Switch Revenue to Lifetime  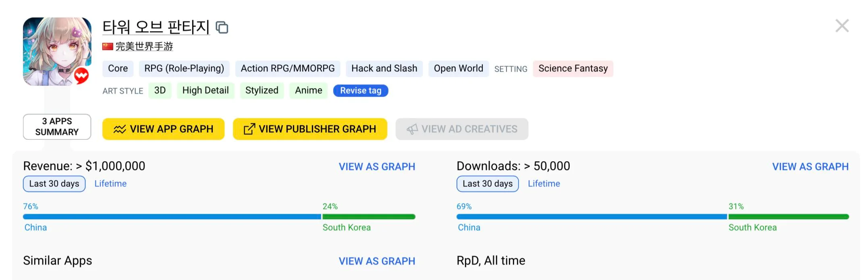110,184
